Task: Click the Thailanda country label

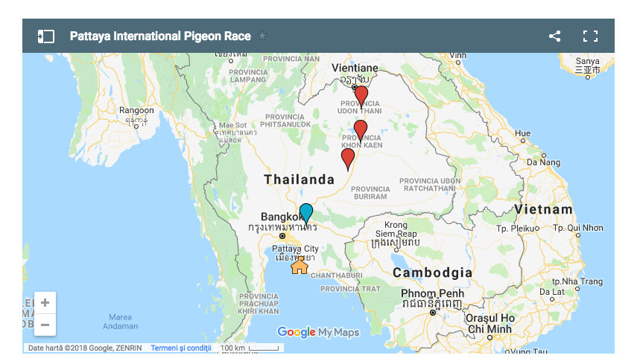Action: click(300, 179)
